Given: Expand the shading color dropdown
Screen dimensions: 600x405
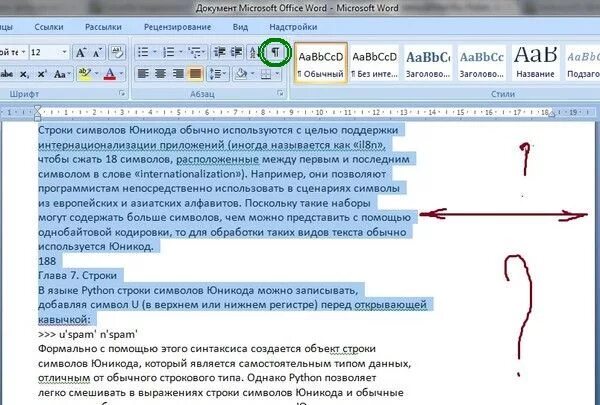Looking at the screenshot, I should click(253, 73).
